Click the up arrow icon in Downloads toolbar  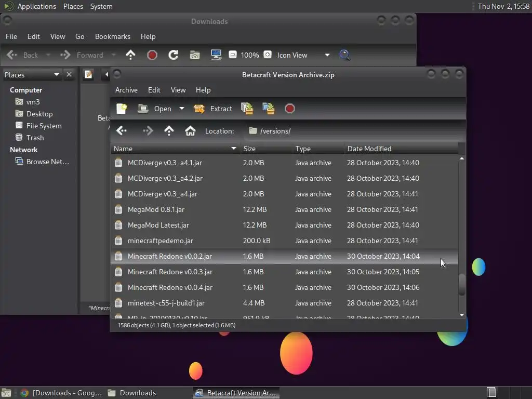(x=130, y=55)
